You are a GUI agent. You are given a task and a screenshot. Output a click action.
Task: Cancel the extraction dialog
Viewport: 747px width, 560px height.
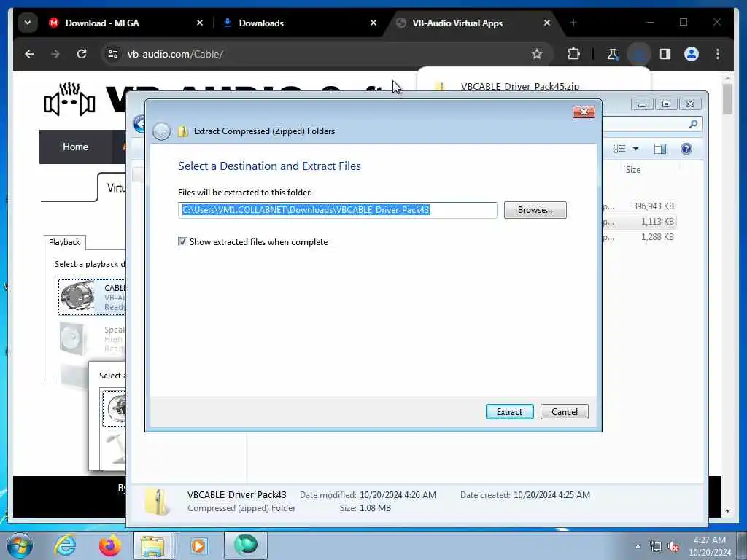[564, 411]
